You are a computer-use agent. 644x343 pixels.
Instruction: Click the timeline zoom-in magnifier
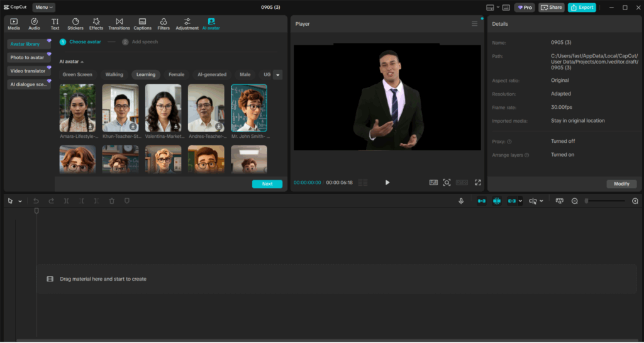click(635, 201)
